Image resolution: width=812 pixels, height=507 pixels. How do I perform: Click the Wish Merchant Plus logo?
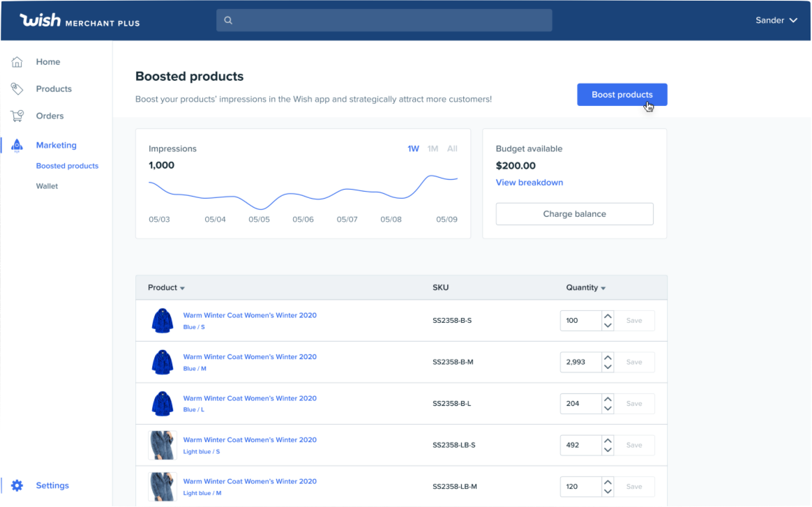pyautogui.click(x=79, y=20)
